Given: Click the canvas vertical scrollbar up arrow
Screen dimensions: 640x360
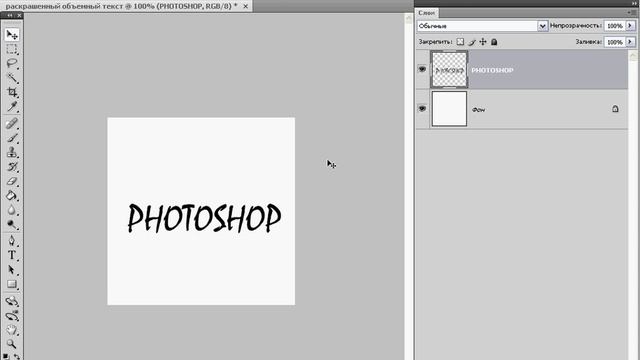Looking at the screenshot, I should pyautogui.click(x=408, y=18).
